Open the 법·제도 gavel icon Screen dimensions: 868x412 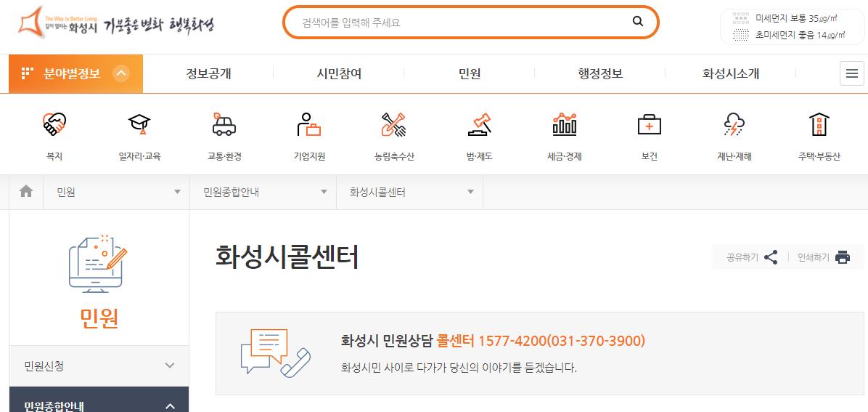pyautogui.click(x=479, y=125)
